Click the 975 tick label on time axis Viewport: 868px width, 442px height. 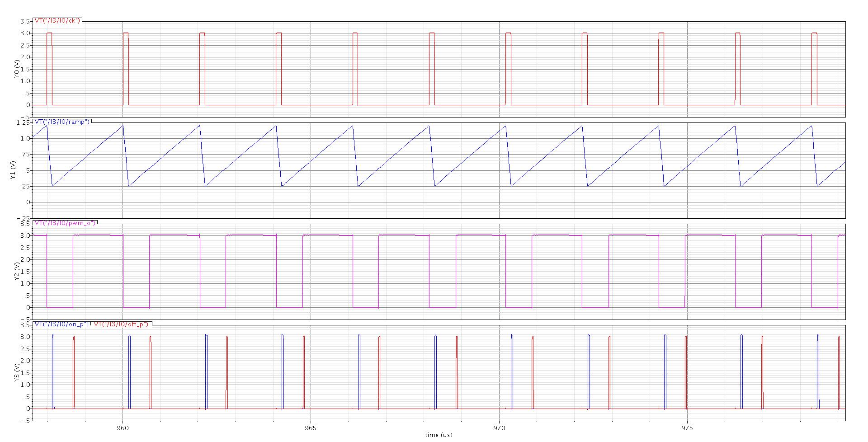pos(687,427)
